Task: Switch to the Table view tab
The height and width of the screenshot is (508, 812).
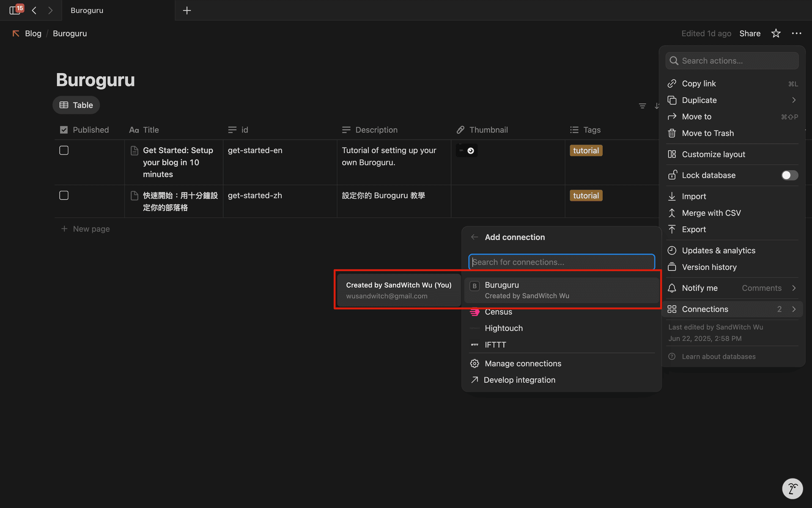Action: tap(77, 105)
